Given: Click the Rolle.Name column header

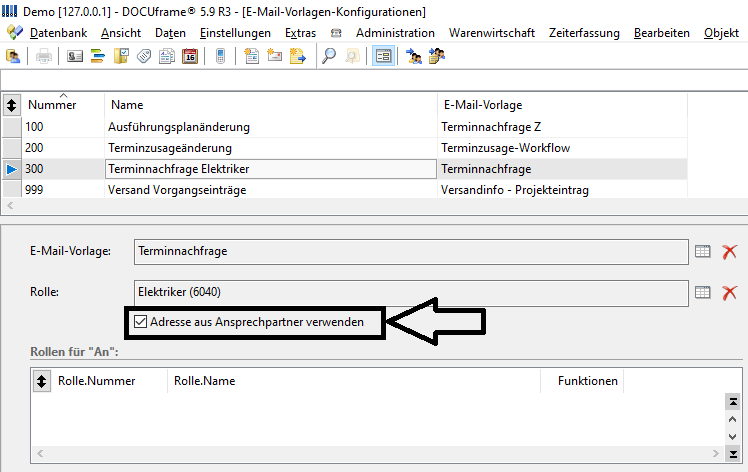Looking at the screenshot, I should (353, 381).
